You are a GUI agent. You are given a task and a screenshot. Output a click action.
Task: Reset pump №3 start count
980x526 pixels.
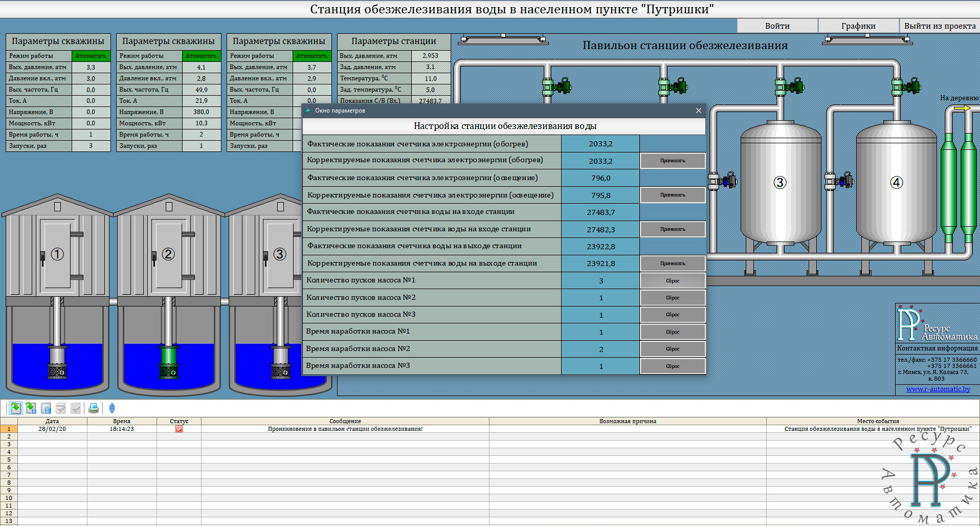point(673,315)
